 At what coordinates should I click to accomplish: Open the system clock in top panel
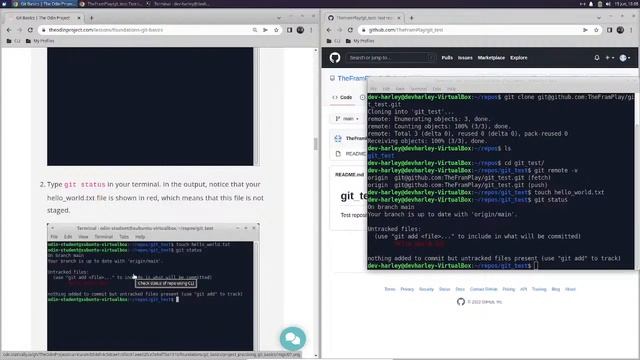point(627,4)
